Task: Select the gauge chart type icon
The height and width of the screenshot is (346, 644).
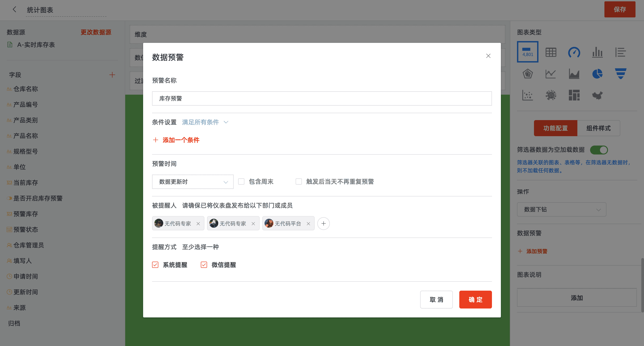Action: (x=574, y=52)
